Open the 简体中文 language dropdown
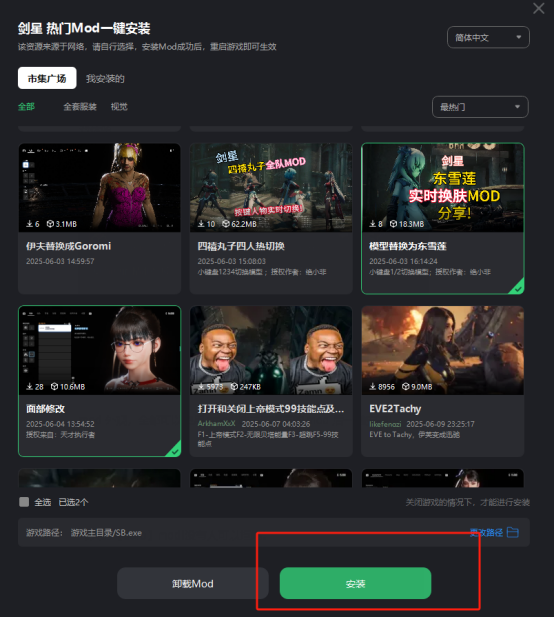Image resolution: width=555 pixels, height=617 pixels. pos(488,37)
